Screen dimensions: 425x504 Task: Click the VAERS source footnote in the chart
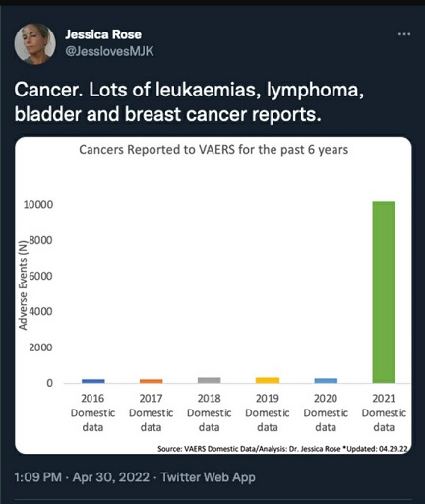point(283,449)
